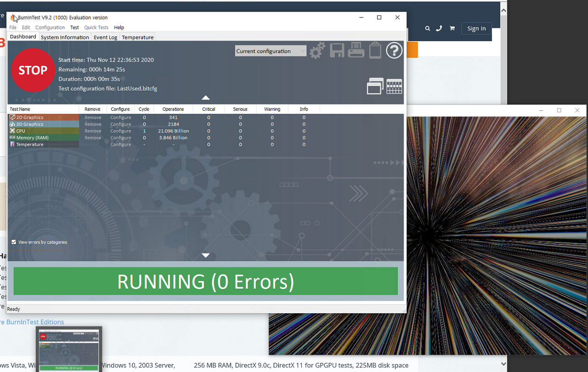Click the Info column header

(304, 109)
